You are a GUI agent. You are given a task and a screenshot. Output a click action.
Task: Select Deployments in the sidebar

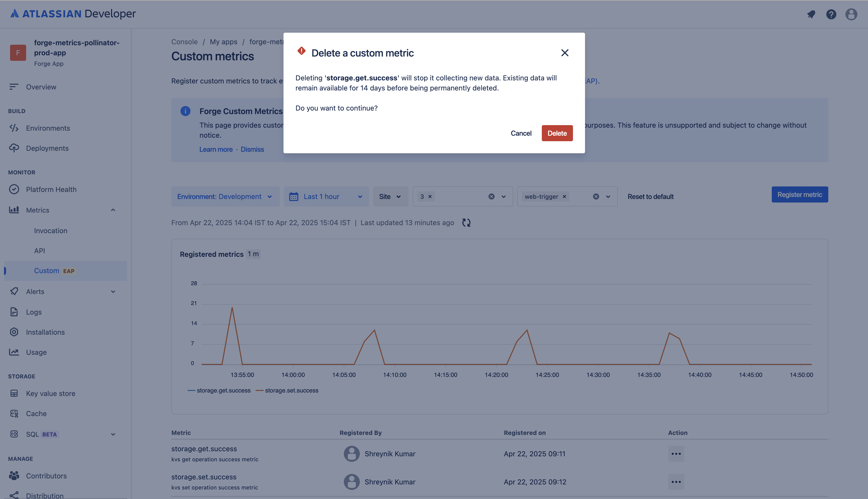tap(47, 148)
